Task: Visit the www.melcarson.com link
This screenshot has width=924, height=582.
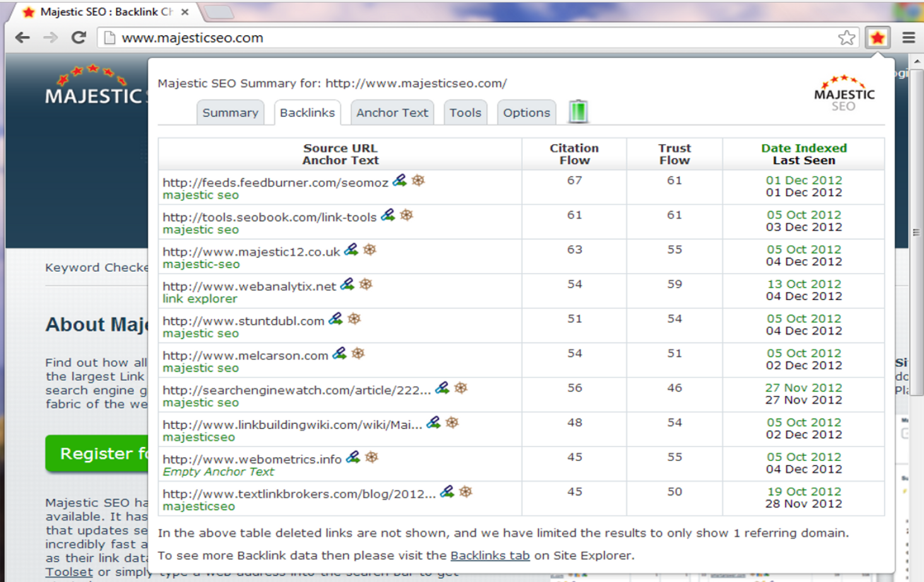Action: 245,356
